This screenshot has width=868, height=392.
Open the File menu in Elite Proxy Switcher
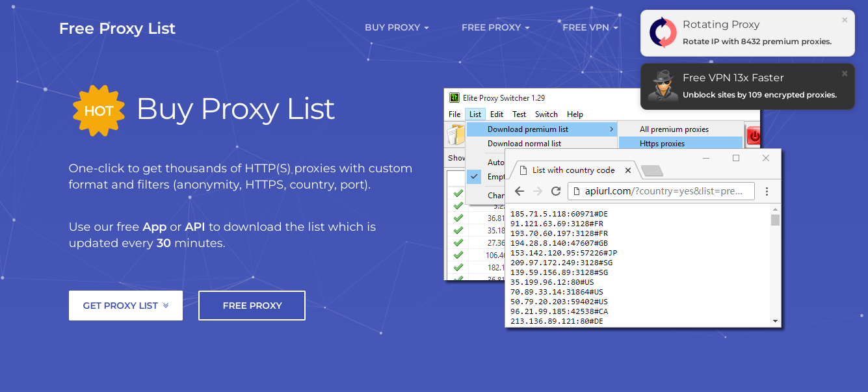[x=454, y=114]
